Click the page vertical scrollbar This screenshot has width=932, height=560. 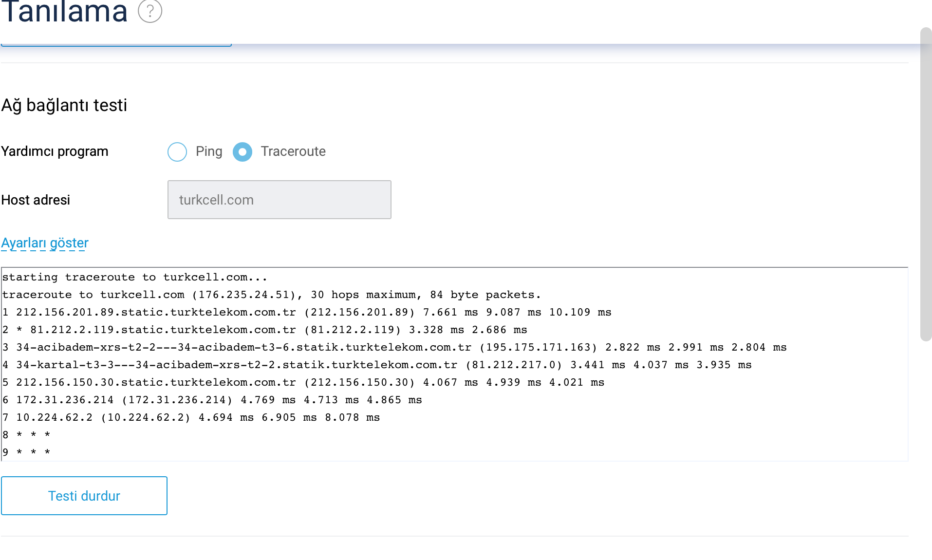coord(926,184)
